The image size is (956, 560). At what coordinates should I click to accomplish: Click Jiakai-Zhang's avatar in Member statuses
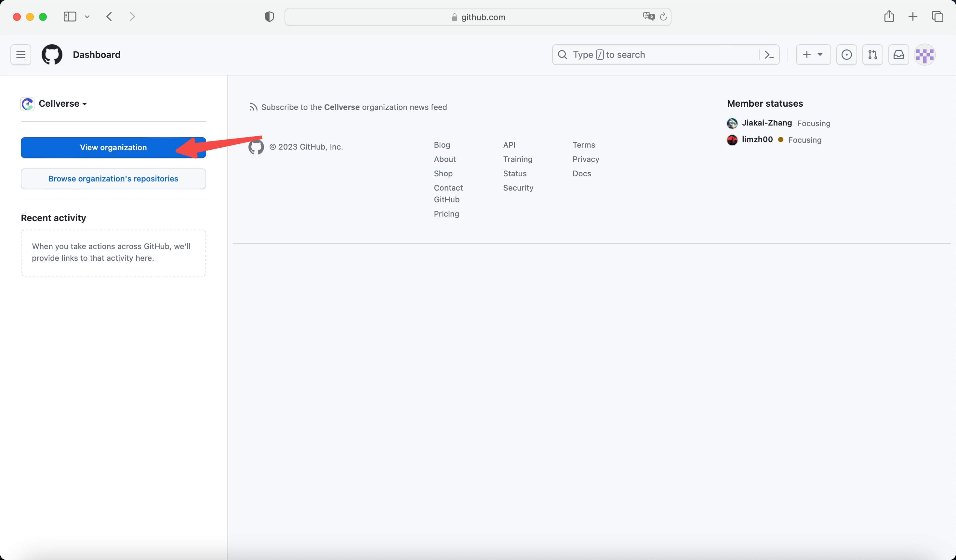tap(732, 123)
